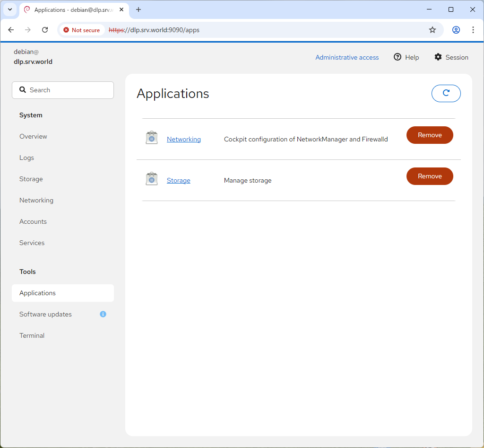Remove the Storage application
Viewport: 484px width, 448px height.
click(x=429, y=176)
